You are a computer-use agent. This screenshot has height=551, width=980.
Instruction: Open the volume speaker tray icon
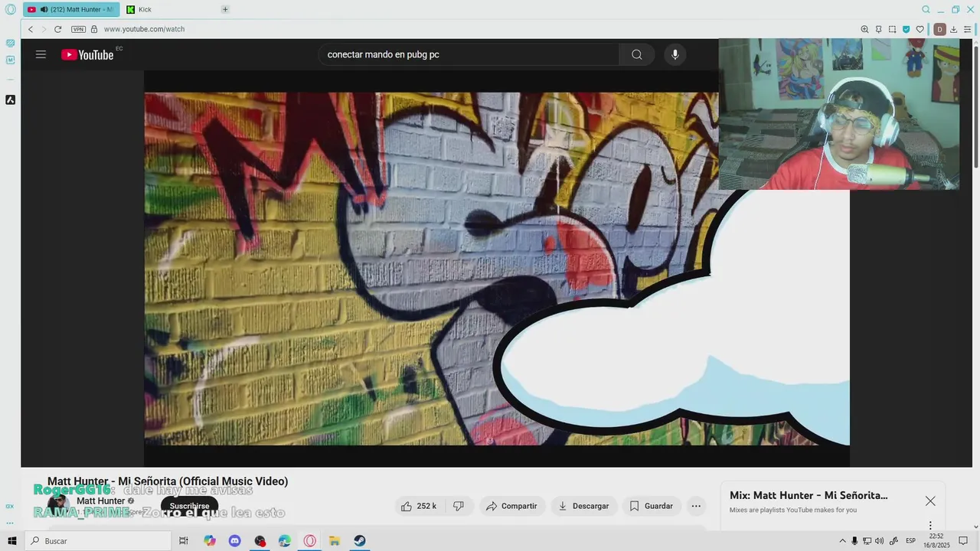click(879, 541)
